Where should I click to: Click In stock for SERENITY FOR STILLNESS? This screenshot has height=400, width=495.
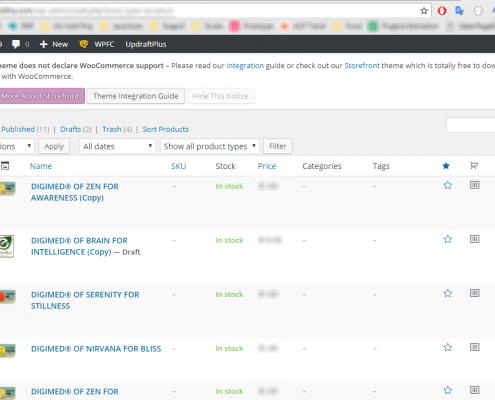point(229,294)
